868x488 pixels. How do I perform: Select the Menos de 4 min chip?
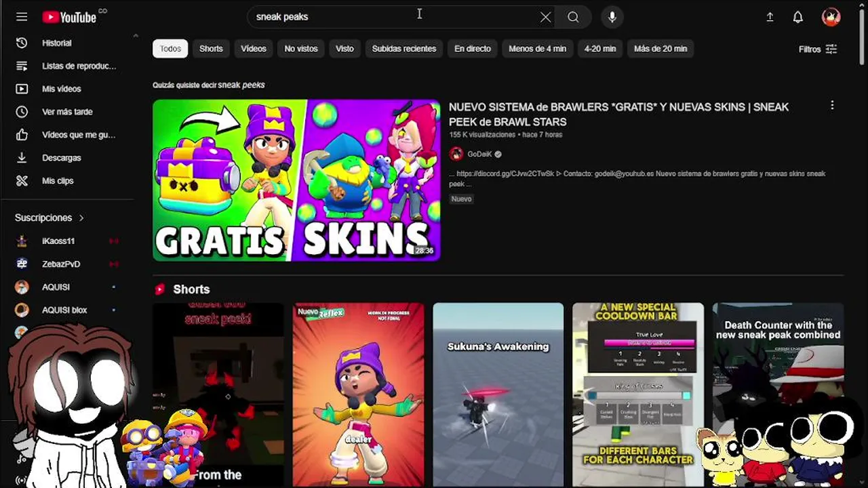pos(537,49)
